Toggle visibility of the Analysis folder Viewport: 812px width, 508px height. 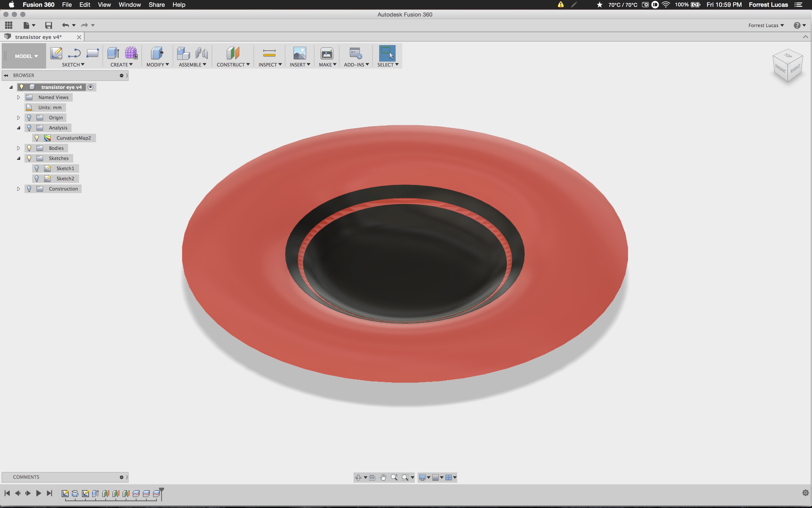click(x=29, y=128)
